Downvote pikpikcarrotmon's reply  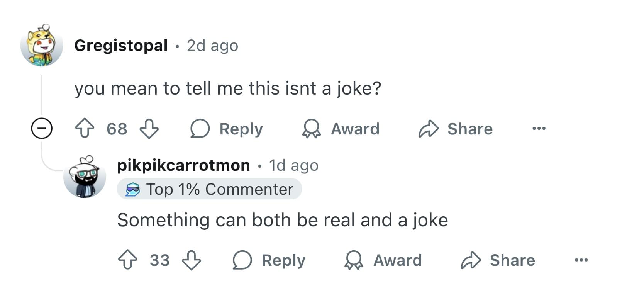[192, 260]
